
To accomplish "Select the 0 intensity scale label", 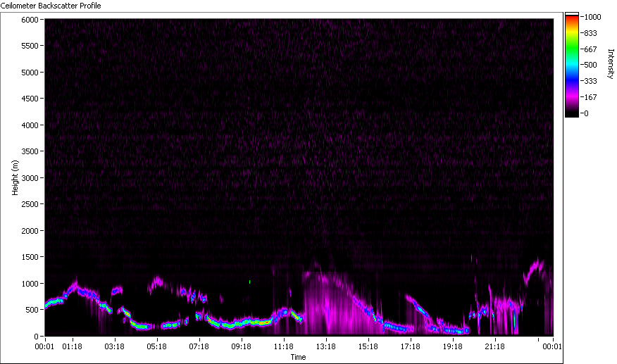I will (586, 113).
